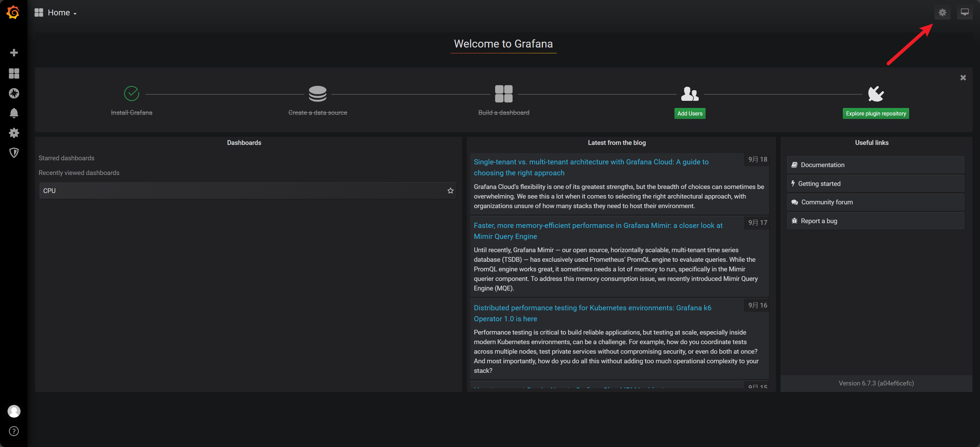Screen dimensions: 980x447
Task: Click the Explore plugin repository button
Action: (875, 113)
